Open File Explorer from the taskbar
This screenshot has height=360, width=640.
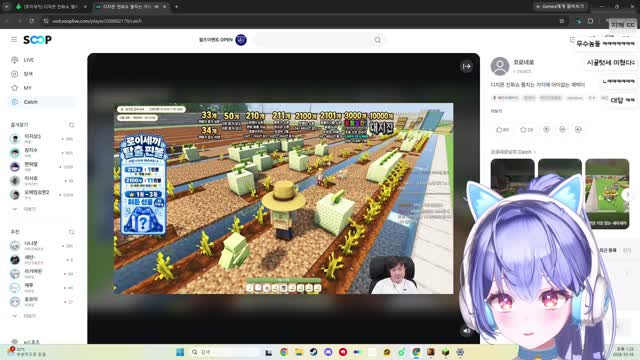tap(299, 352)
